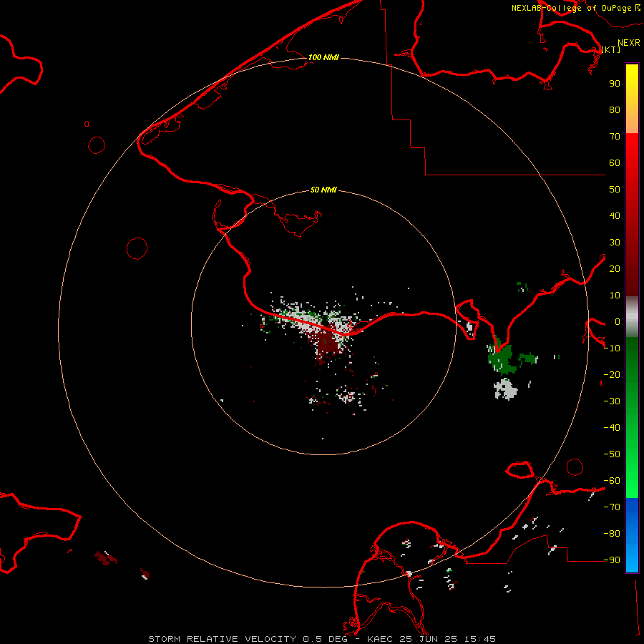Click the KAEC station identifier in caption
Screen dimensions: 644x644
(380, 639)
